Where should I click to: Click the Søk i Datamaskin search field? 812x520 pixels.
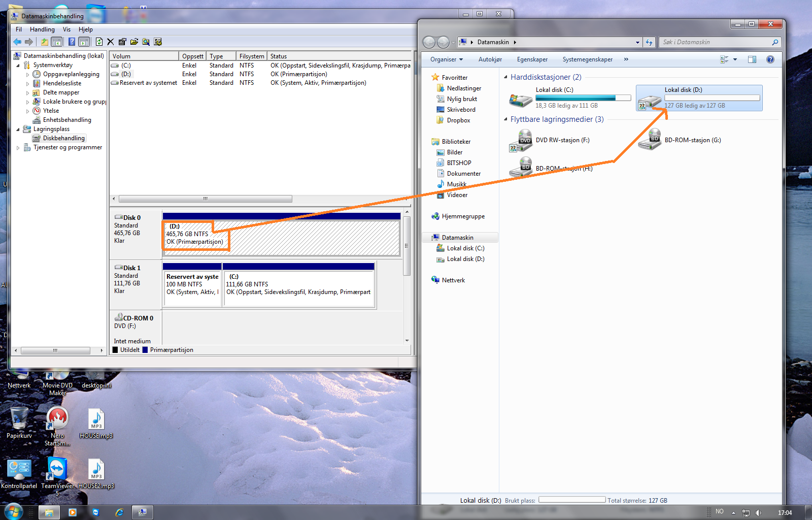click(720, 42)
